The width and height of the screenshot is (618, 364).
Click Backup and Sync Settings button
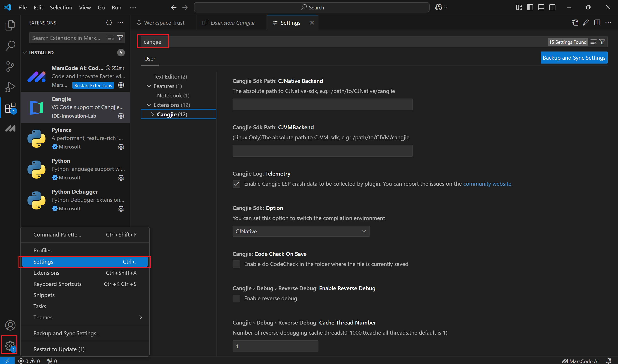pyautogui.click(x=574, y=58)
